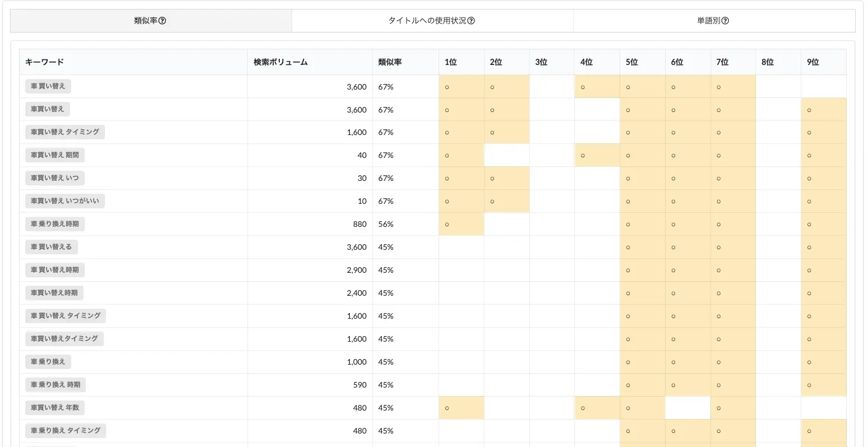Screen dimensions: 868x447
Task: Click the 車買い替え いつがいい keyword tag
Action: coord(65,201)
